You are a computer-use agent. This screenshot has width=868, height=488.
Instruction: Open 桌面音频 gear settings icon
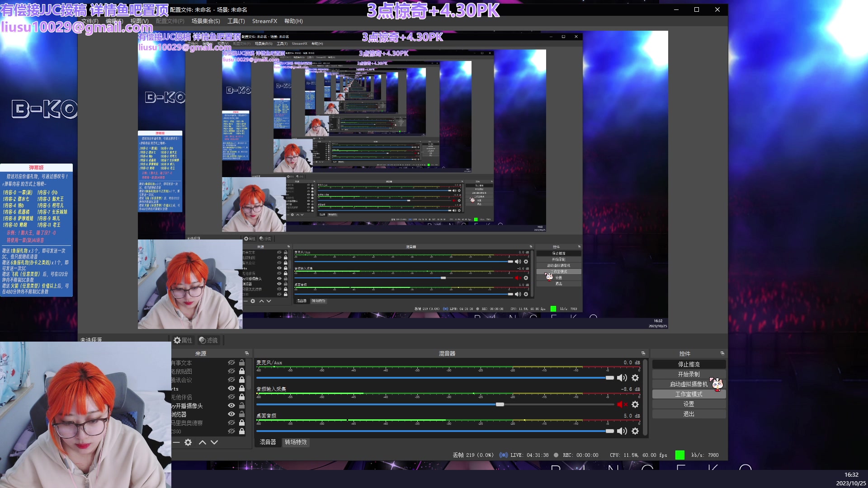pos(635,431)
